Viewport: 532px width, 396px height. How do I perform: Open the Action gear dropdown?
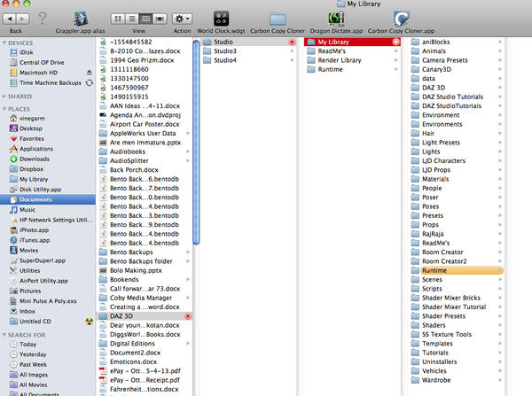pos(182,19)
